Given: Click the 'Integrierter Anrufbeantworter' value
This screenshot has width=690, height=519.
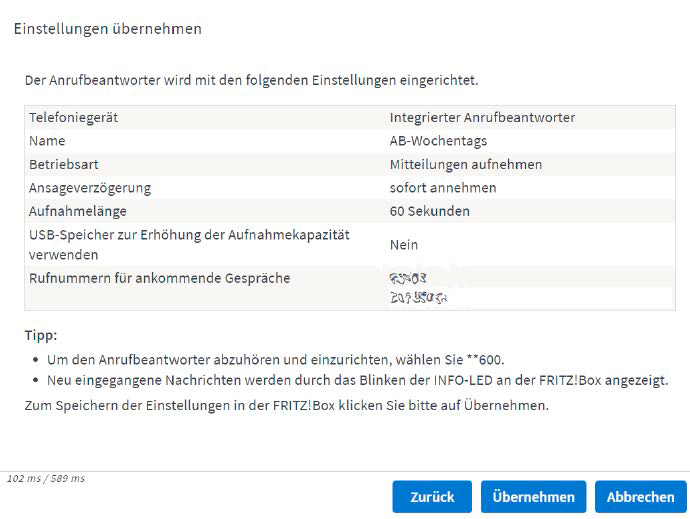Looking at the screenshot, I should pos(482,118).
